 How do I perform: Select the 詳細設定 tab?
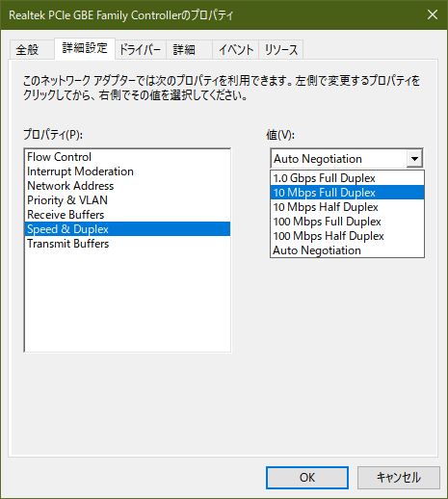85,48
